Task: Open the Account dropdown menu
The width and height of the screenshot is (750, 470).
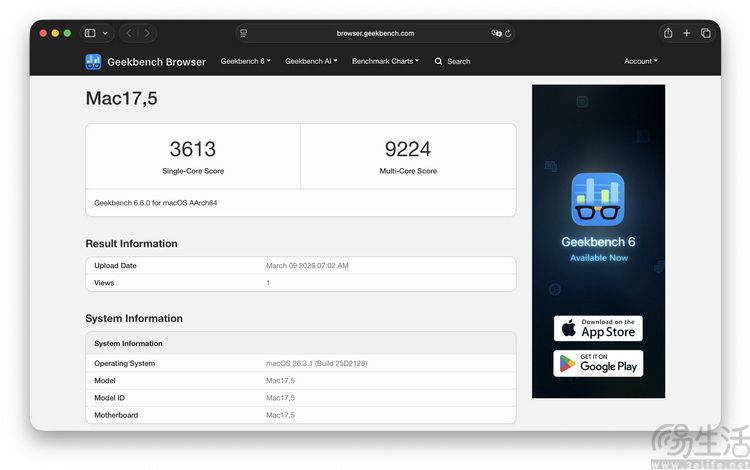Action: (640, 61)
